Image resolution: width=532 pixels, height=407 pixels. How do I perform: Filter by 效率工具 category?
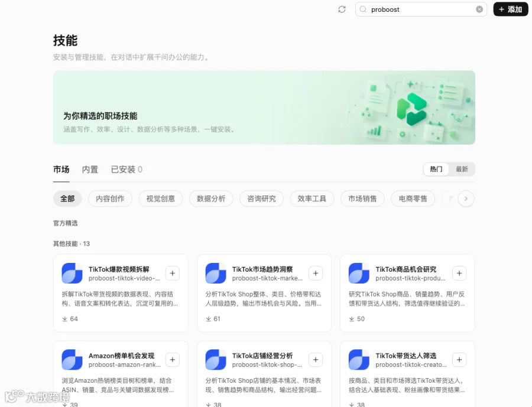point(312,198)
